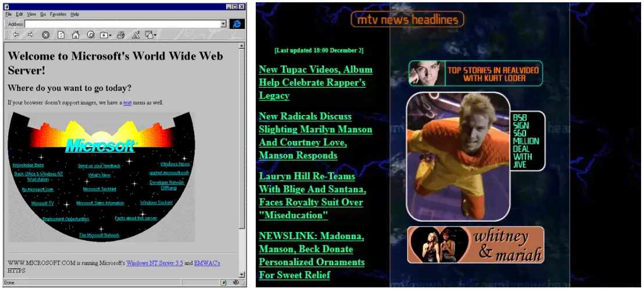Open New Radicals Discuss headline on MTV page
Viewport: 644px width, 292px height.
[316, 136]
